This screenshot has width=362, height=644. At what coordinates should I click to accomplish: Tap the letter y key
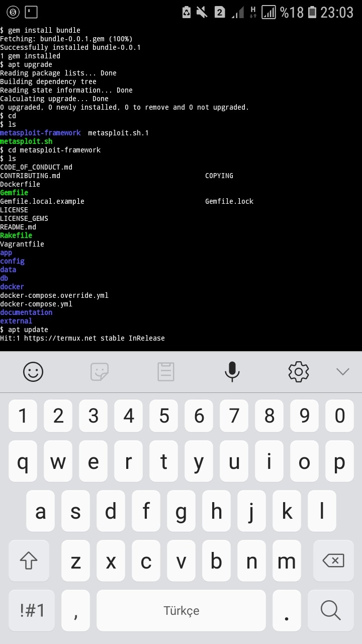pyautogui.click(x=199, y=461)
